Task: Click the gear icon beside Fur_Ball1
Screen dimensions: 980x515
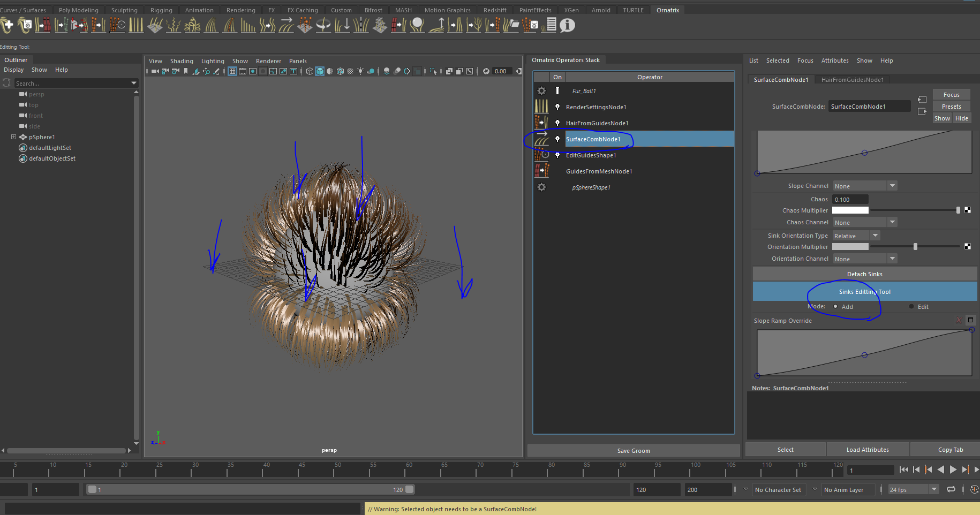Action: pyautogui.click(x=541, y=91)
